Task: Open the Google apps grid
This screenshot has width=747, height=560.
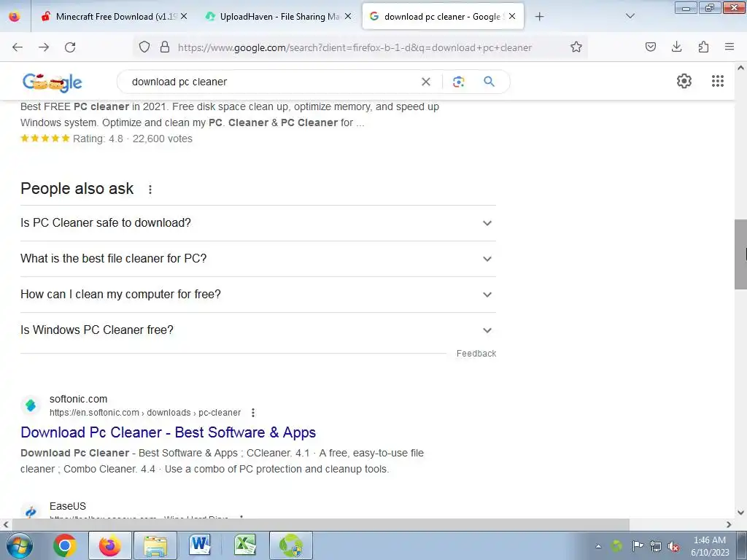Action: tap(718, 81)
